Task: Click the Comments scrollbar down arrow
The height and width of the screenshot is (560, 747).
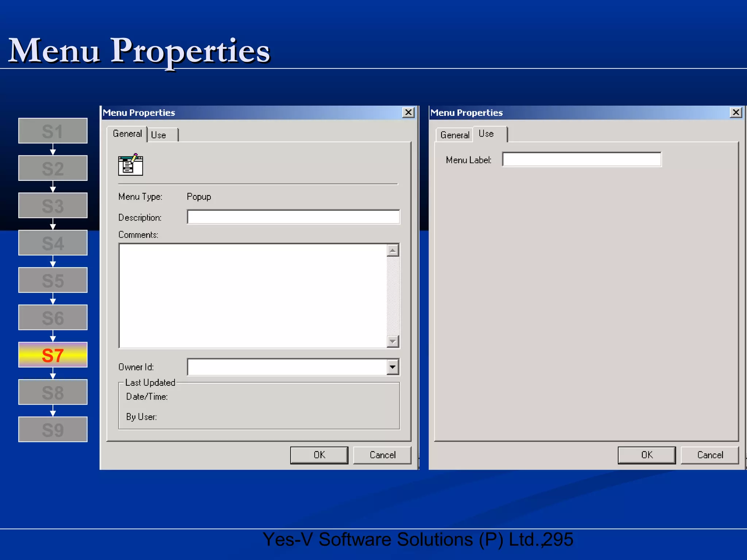Action: (393, 342)
